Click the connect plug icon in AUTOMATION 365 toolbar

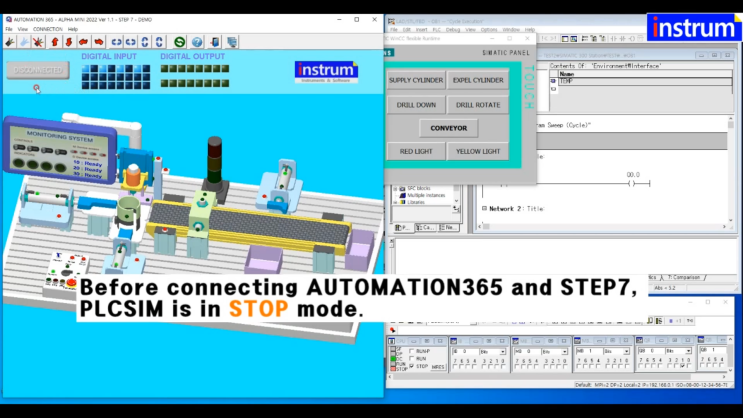10,42
